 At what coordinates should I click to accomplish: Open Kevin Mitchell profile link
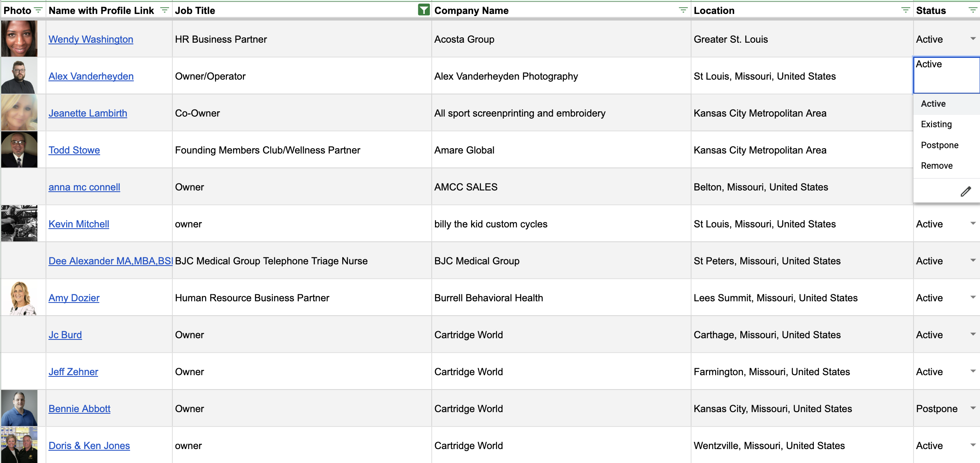point(79,224)
